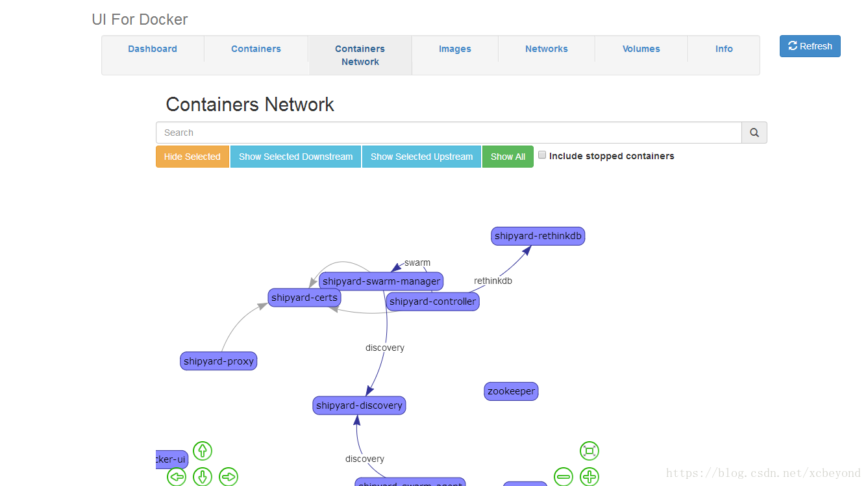Zoom out using the minus icon

pos(563,476)
